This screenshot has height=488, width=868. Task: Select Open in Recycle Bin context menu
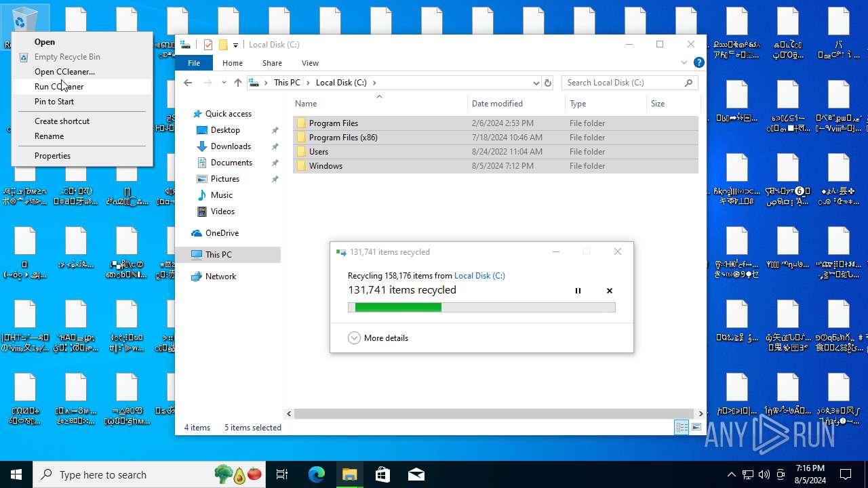pyautogui.click(x=81, y=42)
